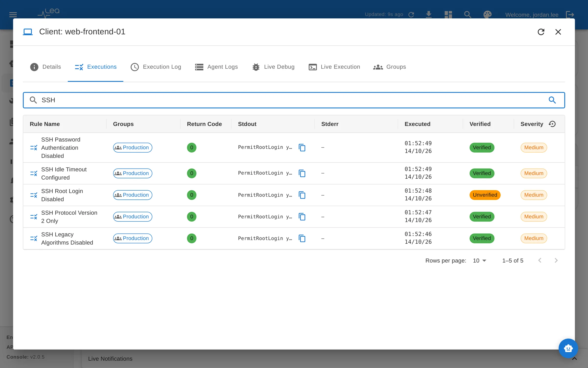The image size is (588, 368).
Task: Click the Return Code column header
Action: tap(204, 124)
